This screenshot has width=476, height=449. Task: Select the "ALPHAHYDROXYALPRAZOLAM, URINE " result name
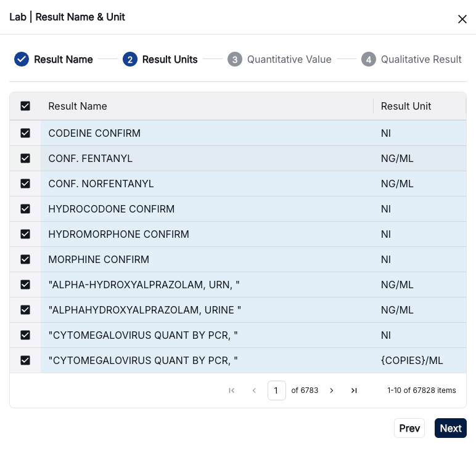(145, 310)
